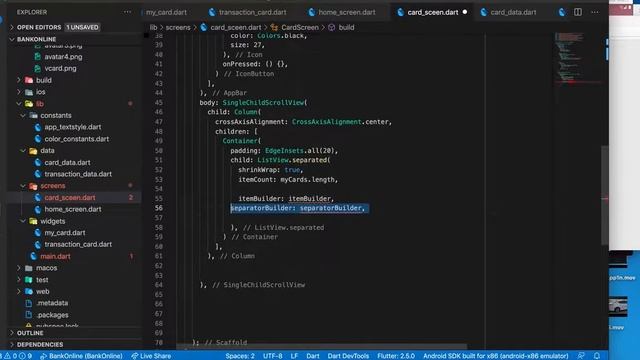Click the editor vertical scrollbar
This screenshot has width=640, height=360.
[604, 196]
